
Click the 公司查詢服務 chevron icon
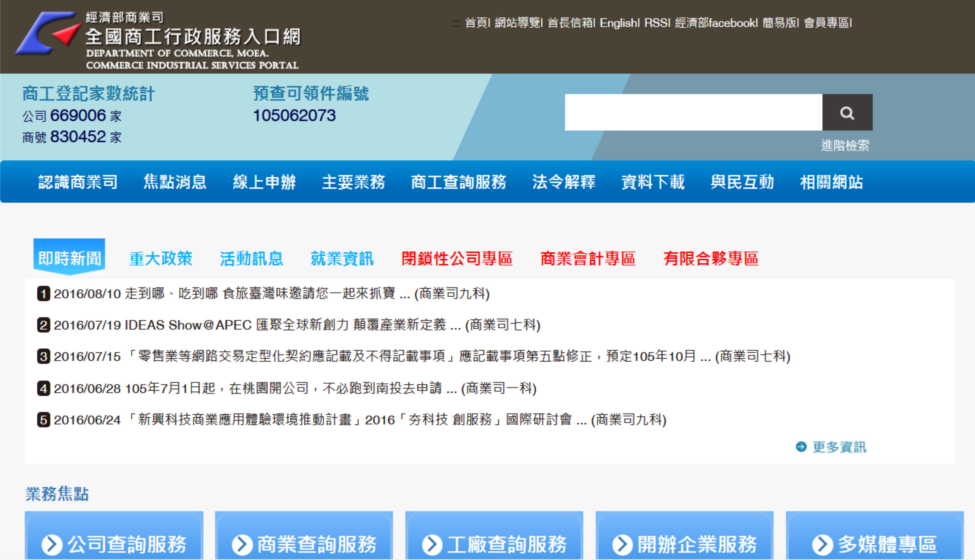[x=52, y=545]
